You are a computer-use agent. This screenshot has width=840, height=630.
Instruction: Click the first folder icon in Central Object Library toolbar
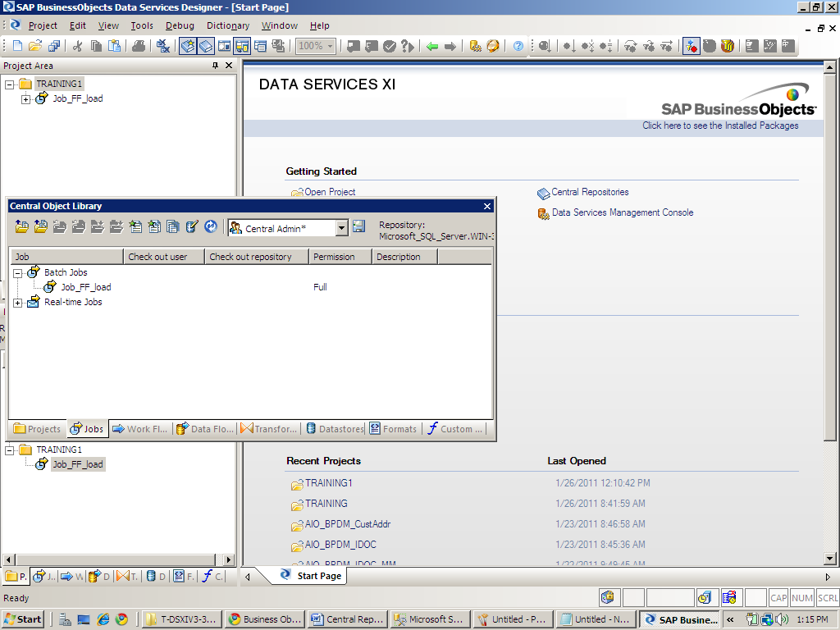pos(21,226)
